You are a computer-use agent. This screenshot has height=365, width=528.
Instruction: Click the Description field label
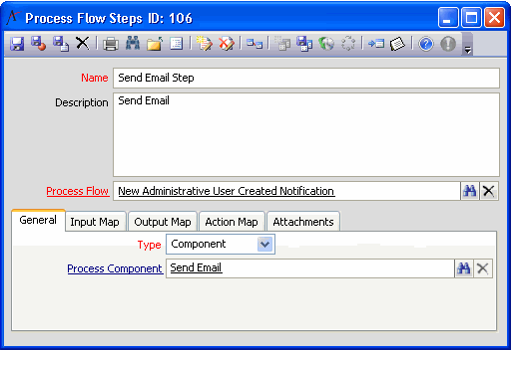tap(82, 102)
